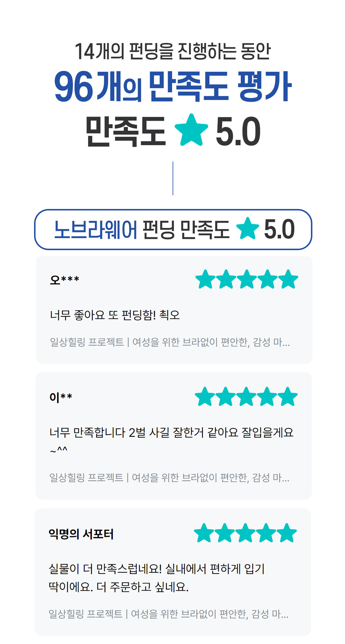Image resolution: width=345 pixels, height=644 pixels.
Task: Click the fifth star in 익명의 서포터's review
Action: click(287, 533)
